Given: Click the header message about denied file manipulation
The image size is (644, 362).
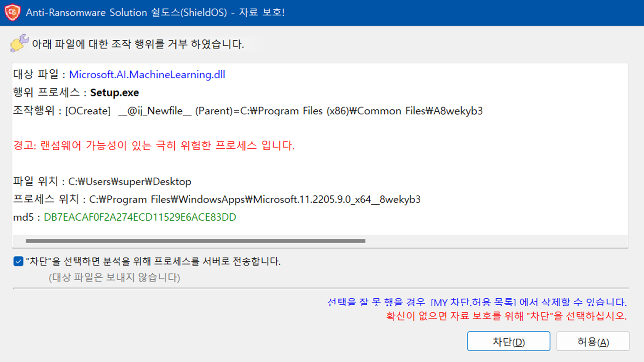Looking at the screenshot, I should pos(138,44).
